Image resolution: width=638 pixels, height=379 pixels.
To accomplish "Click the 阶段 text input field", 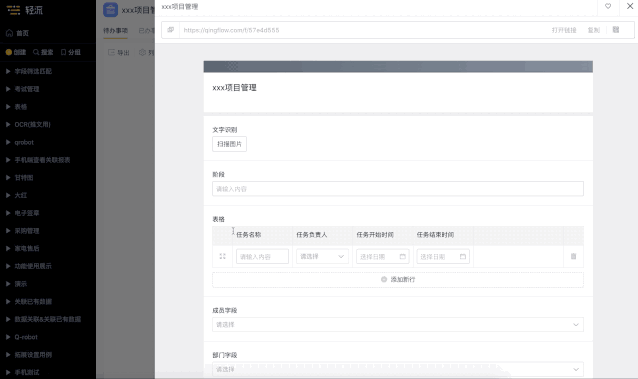I will click(x=398, y=189).
